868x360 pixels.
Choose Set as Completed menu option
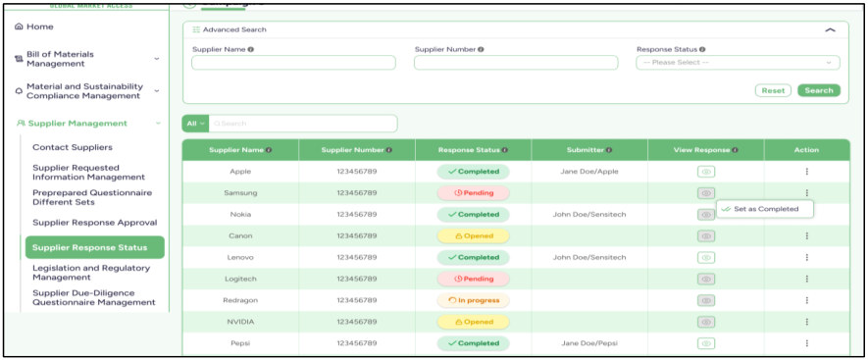764,209
